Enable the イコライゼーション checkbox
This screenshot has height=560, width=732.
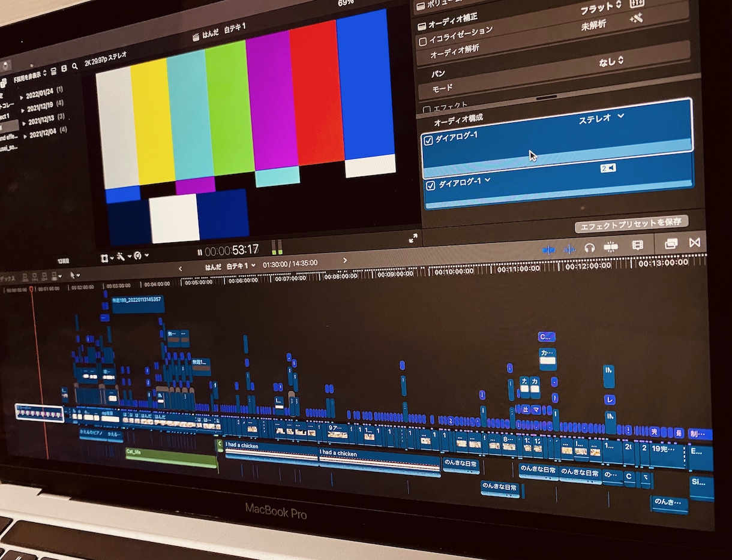[422, 42]
